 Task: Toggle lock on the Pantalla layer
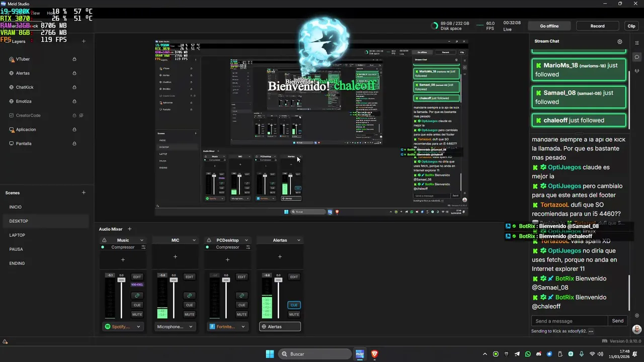74,144
